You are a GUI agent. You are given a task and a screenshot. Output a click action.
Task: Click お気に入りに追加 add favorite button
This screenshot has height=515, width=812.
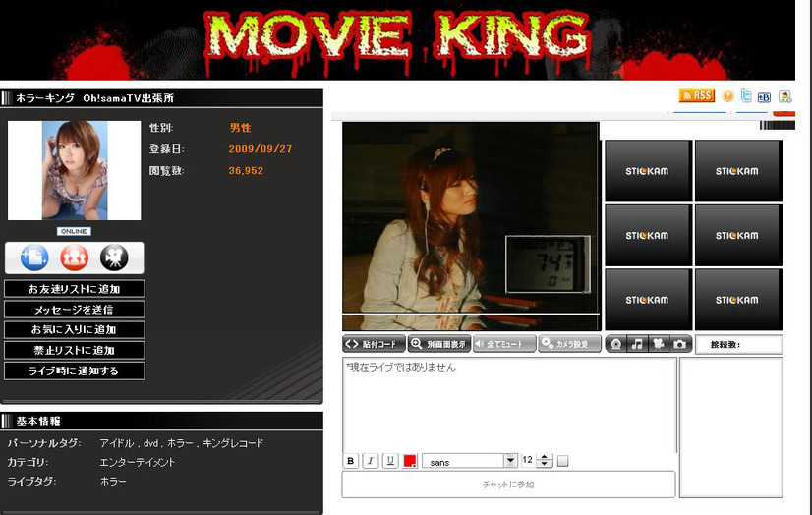(x=74, y=329)
